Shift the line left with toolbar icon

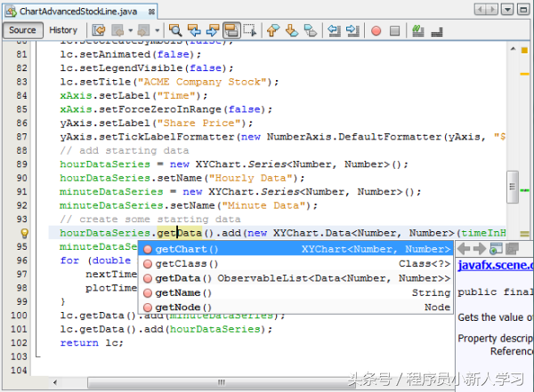pyautogui.click(x=333, y=30)
